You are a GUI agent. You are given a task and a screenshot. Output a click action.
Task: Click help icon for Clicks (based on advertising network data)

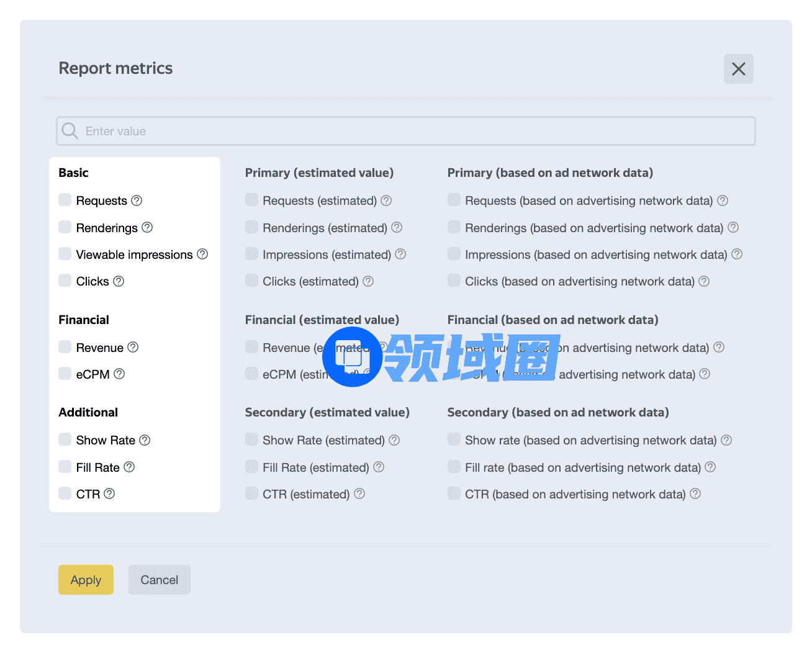(704, 282)
